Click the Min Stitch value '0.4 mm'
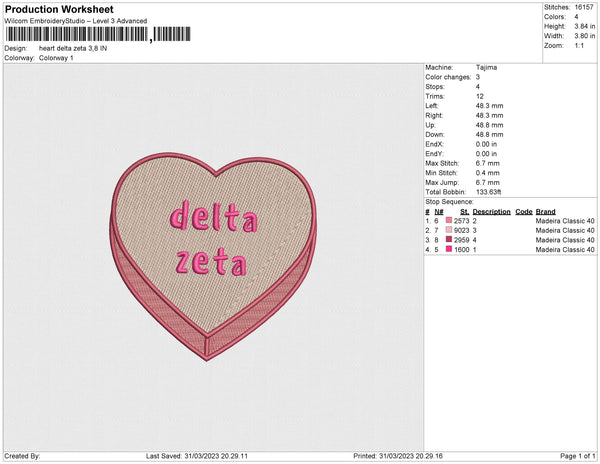 click(488, 173)
